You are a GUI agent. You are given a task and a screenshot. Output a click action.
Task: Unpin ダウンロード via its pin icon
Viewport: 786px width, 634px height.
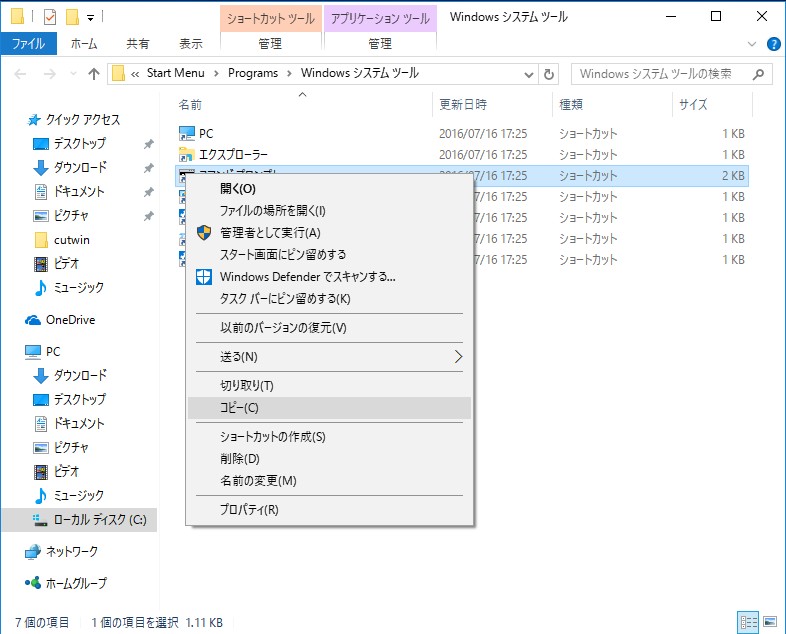pyautogui.click(x=148, y=168)
